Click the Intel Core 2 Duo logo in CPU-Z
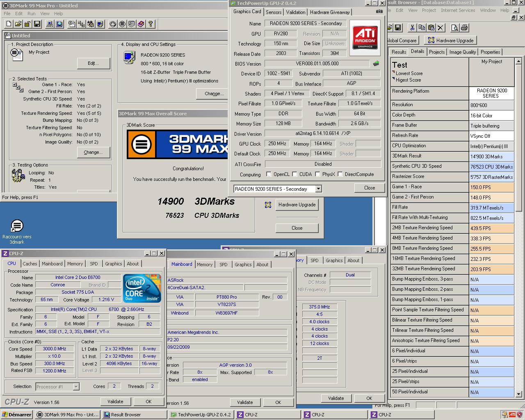The image size is (525, 420). pyautogui.click(x=142, y=288)
